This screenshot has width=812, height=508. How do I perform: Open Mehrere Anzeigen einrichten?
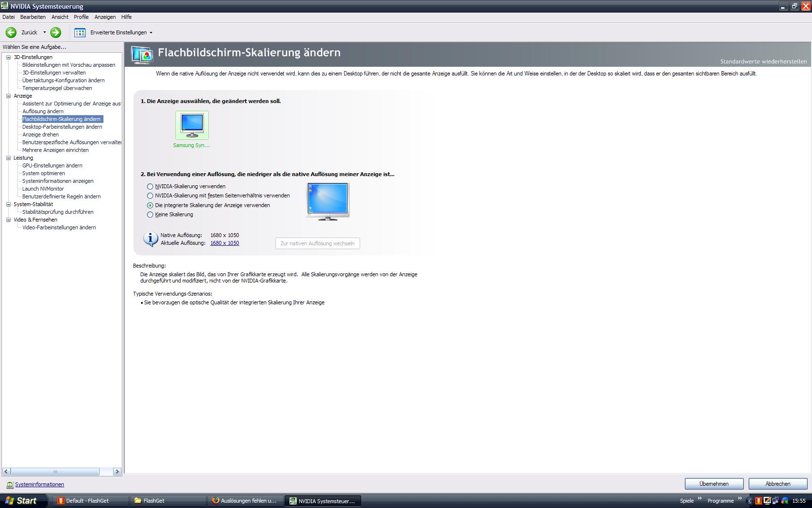56,150
